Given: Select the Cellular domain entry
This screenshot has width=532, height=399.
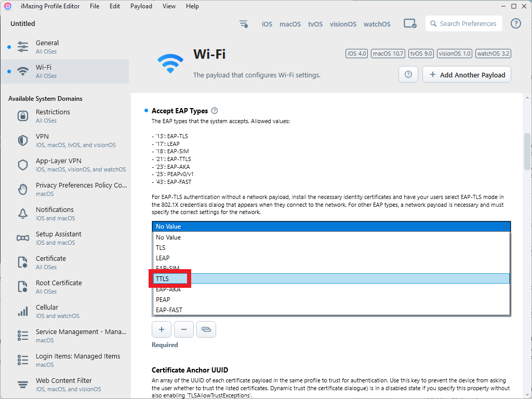Looking at the screenshot, I should [65, 312].
